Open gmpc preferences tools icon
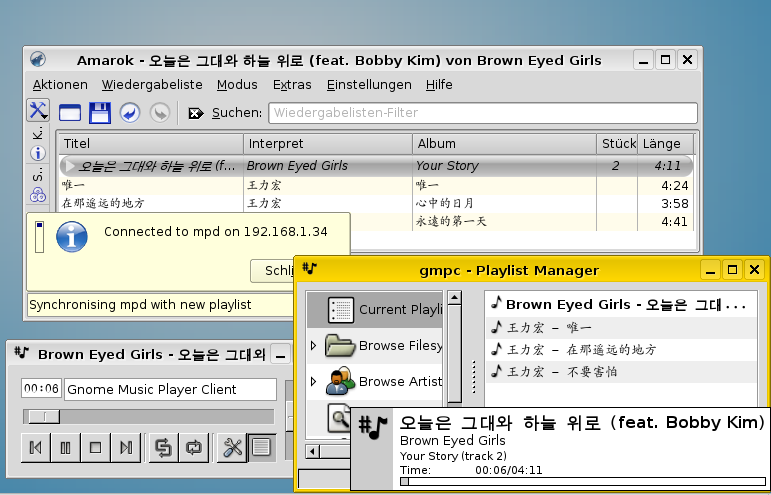This screenshot has height=495, width=771. (x=232, y=447)
